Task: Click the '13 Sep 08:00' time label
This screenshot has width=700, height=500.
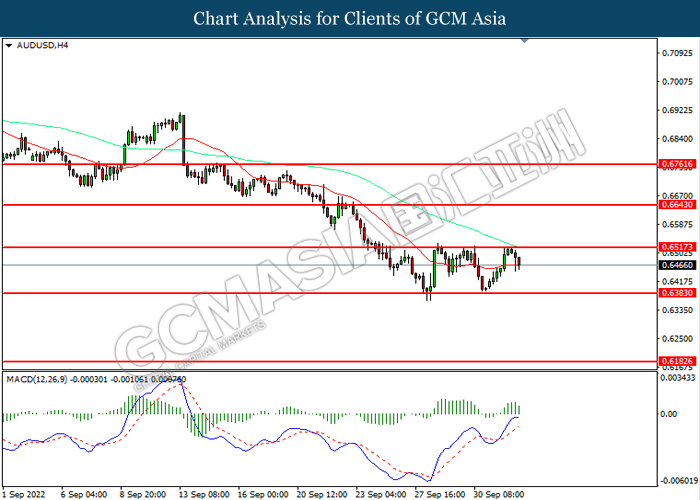Action: 204,494
